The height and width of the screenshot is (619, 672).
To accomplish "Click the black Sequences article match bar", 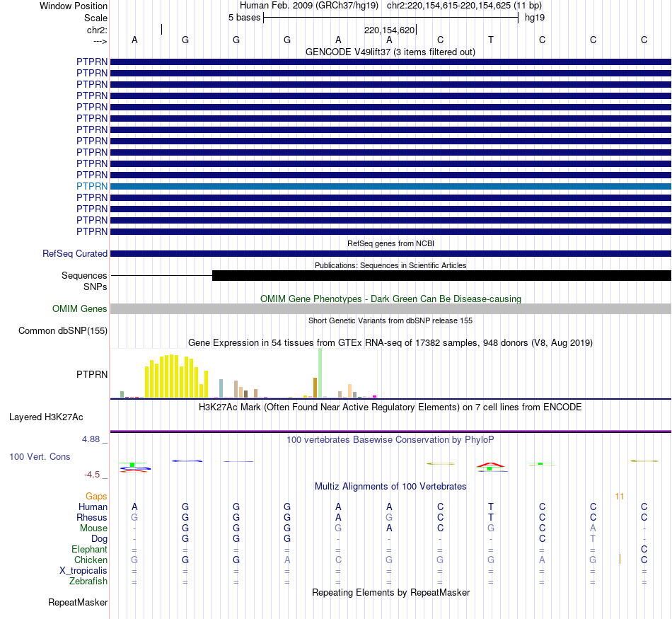I will click(441, 276).
